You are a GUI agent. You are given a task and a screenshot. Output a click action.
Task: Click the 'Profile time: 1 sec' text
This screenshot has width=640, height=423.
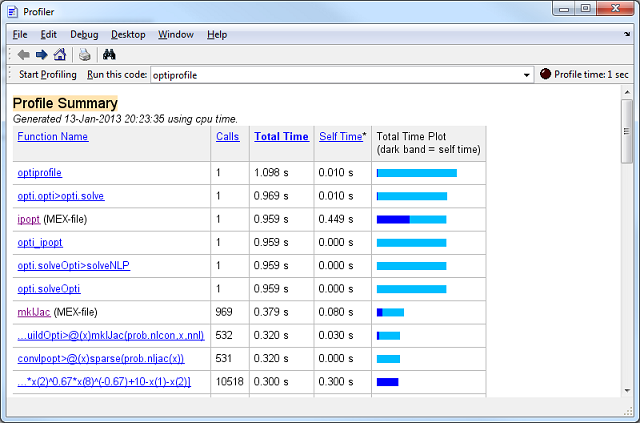tap(591, 75)
